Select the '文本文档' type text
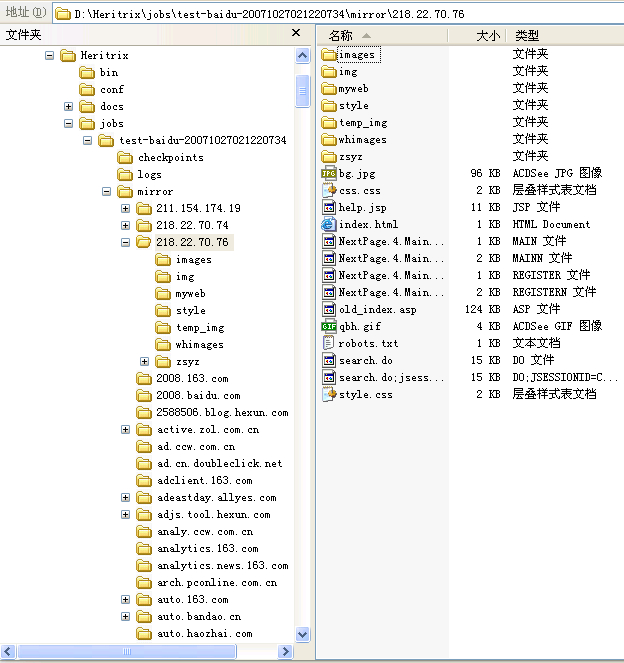The width and height of the screenshot is (624, 663). [536, 343]
